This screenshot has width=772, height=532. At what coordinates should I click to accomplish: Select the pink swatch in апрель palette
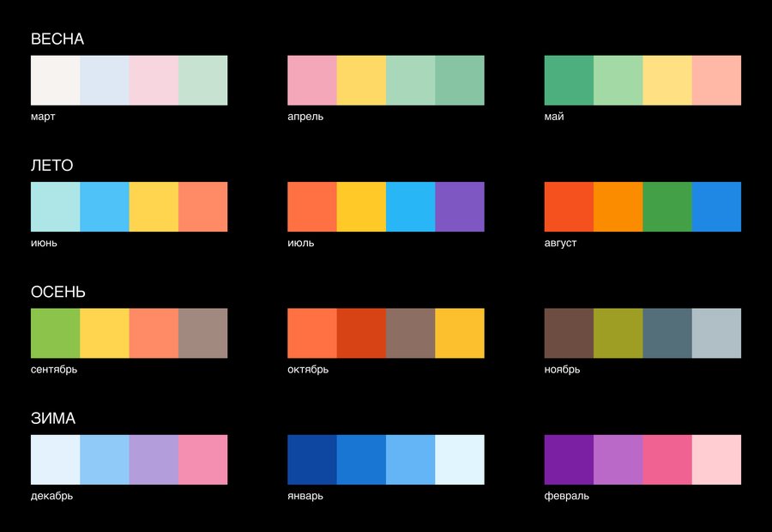point(312,81)
